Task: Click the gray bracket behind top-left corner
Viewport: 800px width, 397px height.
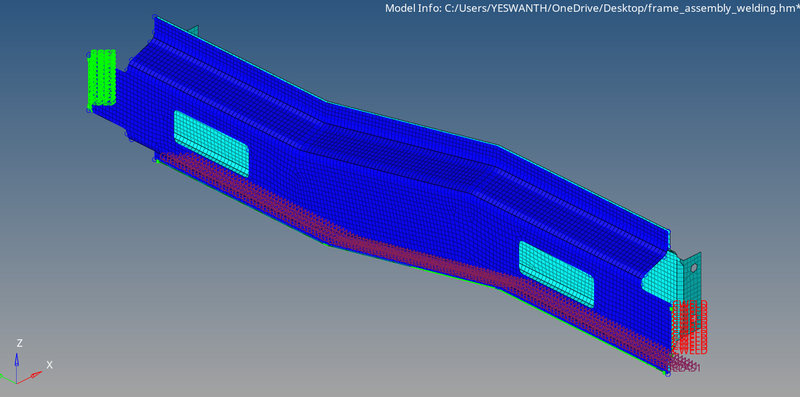Action: tap(191, 30)
